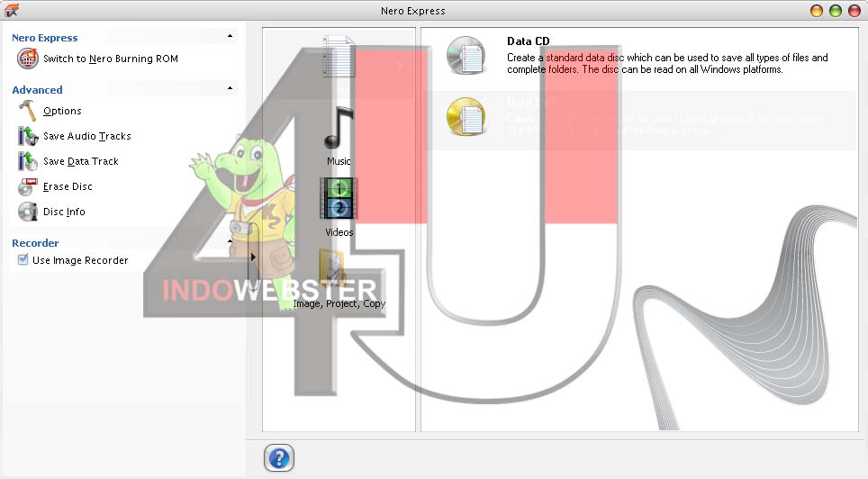Click the Save Data Track link
The height and width of the screenshot is (479, 868).
coord(81,161)
